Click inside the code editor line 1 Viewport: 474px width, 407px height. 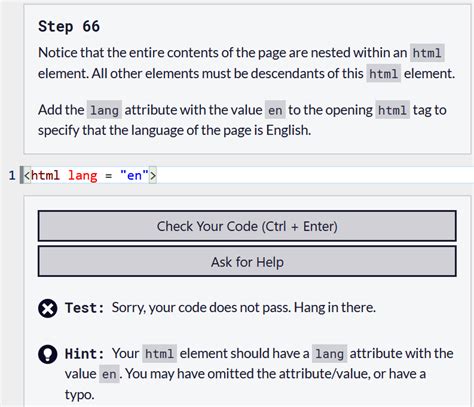pos(247,175)
